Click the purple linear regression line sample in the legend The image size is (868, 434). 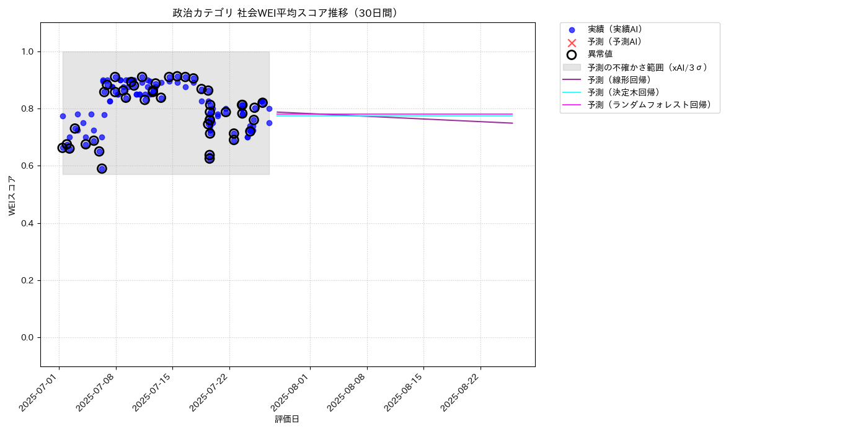(x=572, y=80)
